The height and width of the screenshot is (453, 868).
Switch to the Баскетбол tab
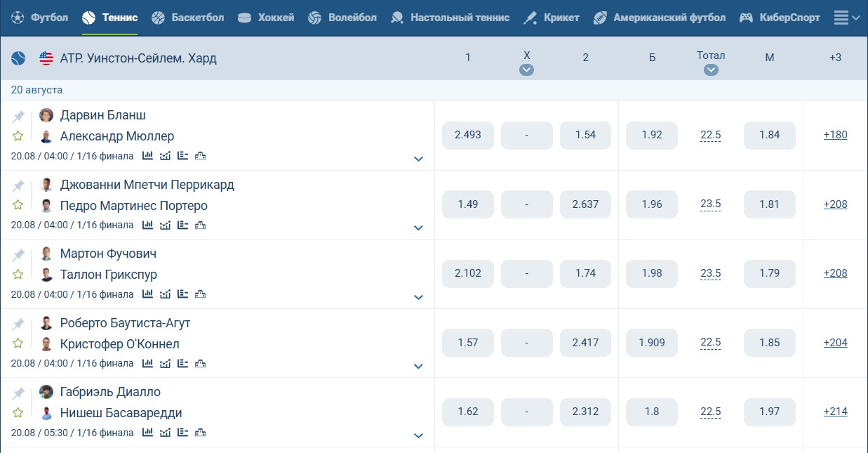click(188, 18)
